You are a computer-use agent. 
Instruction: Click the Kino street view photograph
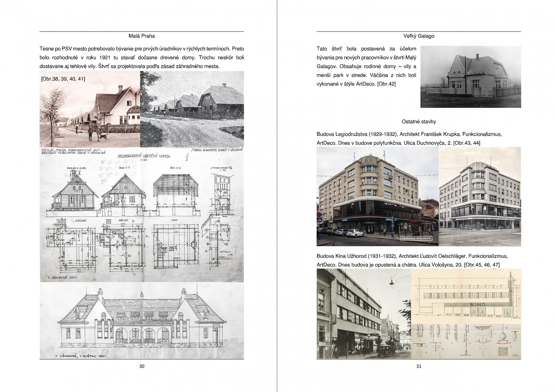click(x=363, y=314)
